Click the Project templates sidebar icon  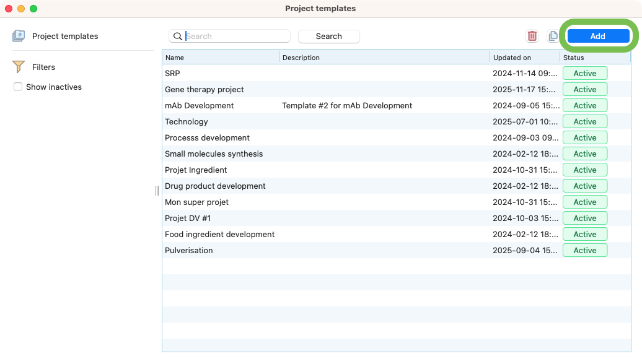click(x=19, y=36)
